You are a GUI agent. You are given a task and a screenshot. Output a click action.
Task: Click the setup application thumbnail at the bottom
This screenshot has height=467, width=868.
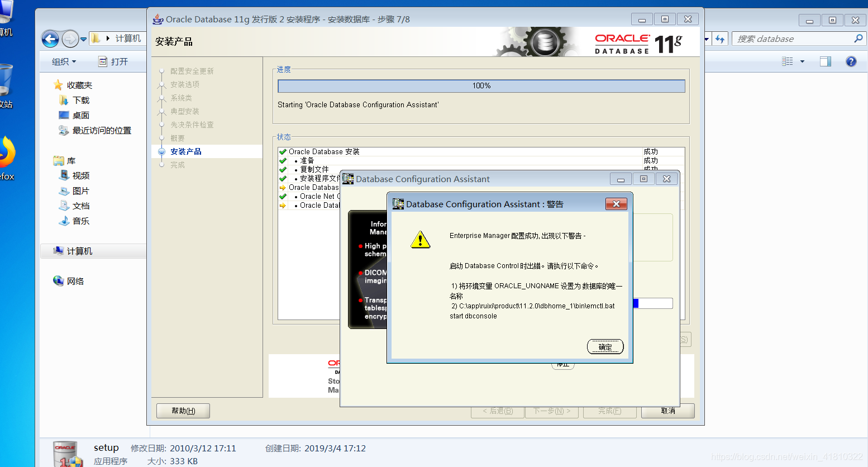[65, 452]
